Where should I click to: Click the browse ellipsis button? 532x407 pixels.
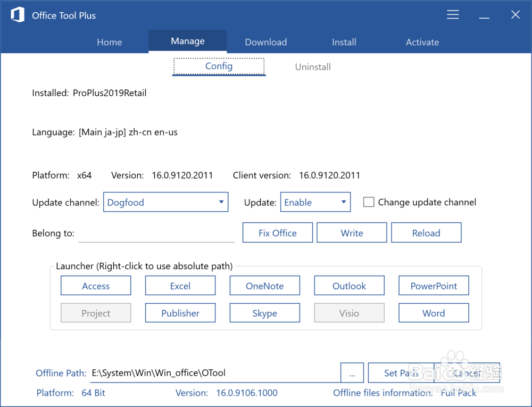352,373
